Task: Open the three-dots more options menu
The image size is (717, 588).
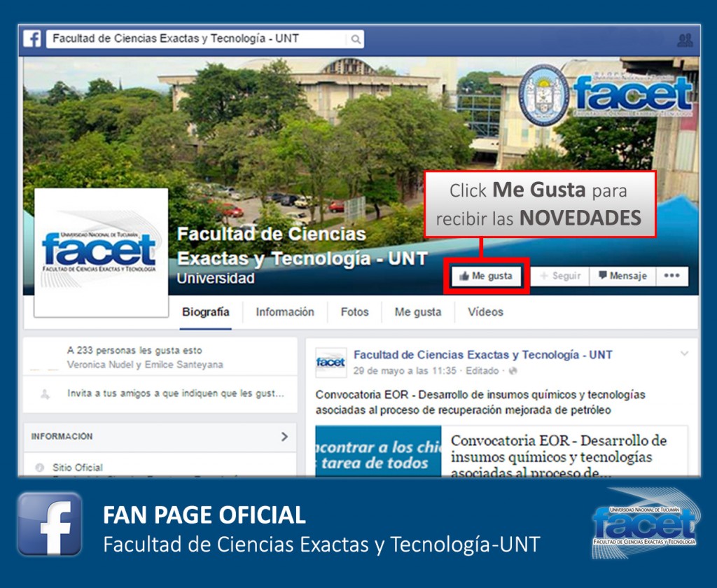Action: [671, 276]
